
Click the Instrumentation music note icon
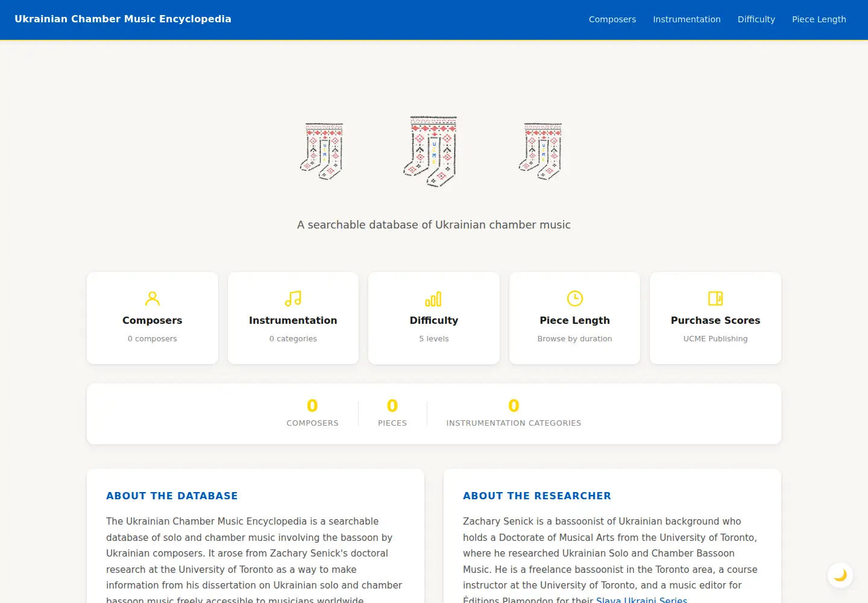(293, 298)
